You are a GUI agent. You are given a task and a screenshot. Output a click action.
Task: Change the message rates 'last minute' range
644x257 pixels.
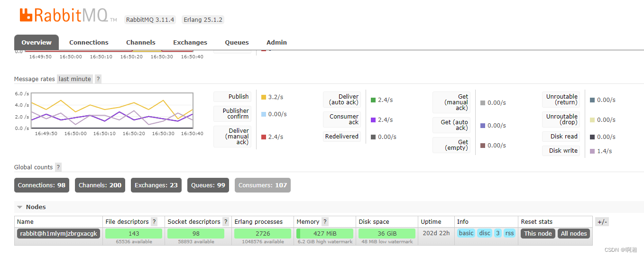(x=74, y=79)
